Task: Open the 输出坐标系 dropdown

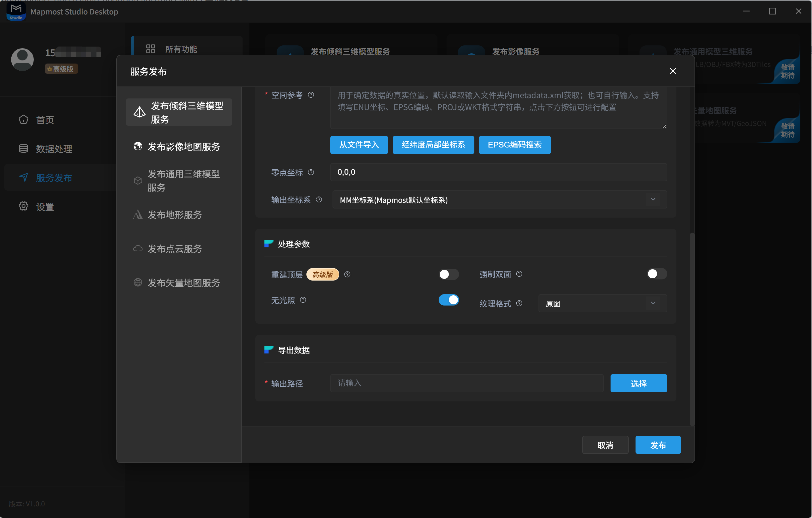Action: click(499, 200)
